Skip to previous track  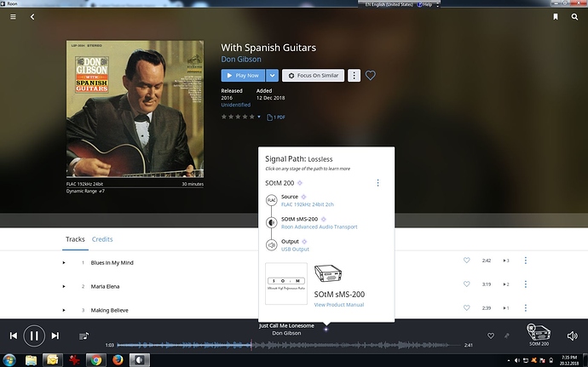[x=14, y=335]
